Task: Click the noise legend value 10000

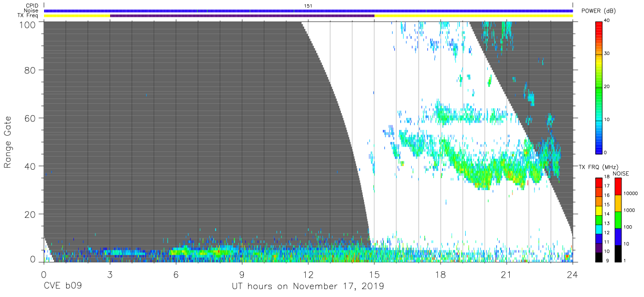Action: 631,193
